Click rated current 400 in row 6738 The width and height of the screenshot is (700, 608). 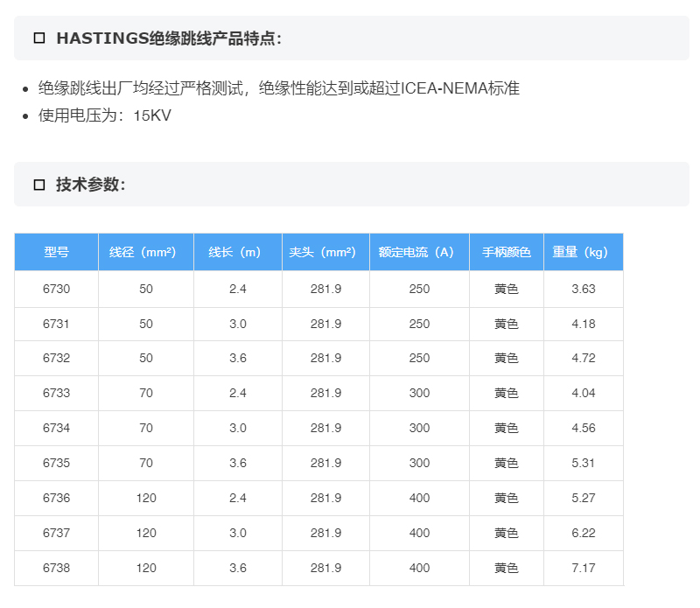420,568
